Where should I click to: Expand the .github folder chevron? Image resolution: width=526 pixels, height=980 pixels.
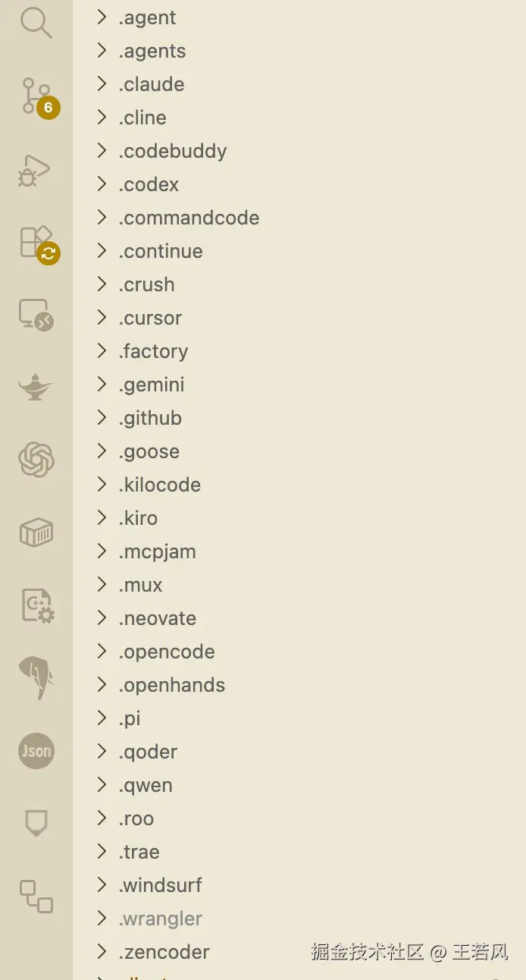point(102,418)
